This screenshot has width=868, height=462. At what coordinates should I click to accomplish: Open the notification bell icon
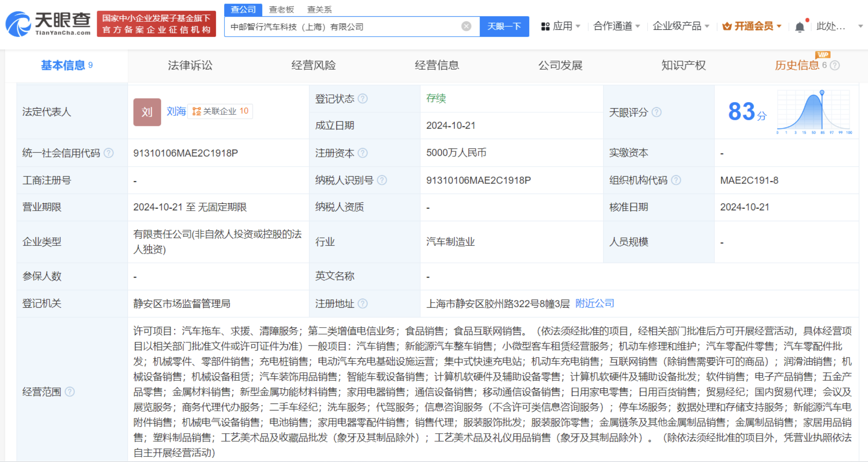click(x=799, y=27)
